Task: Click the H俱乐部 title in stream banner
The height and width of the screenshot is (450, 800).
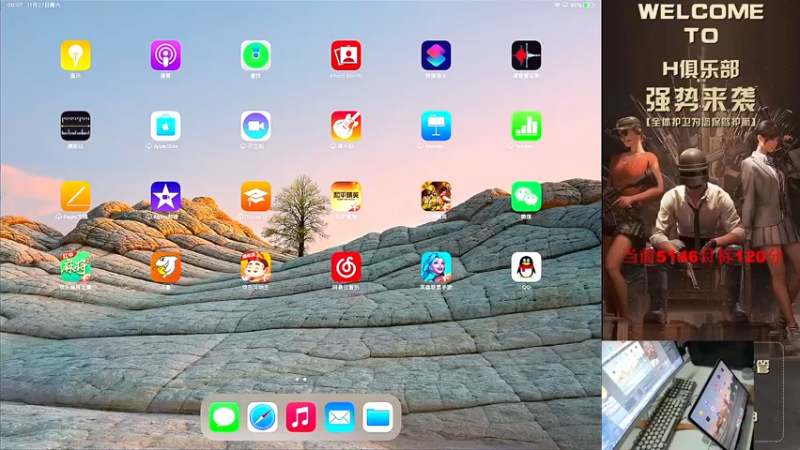Action: (x=701, y=69)
